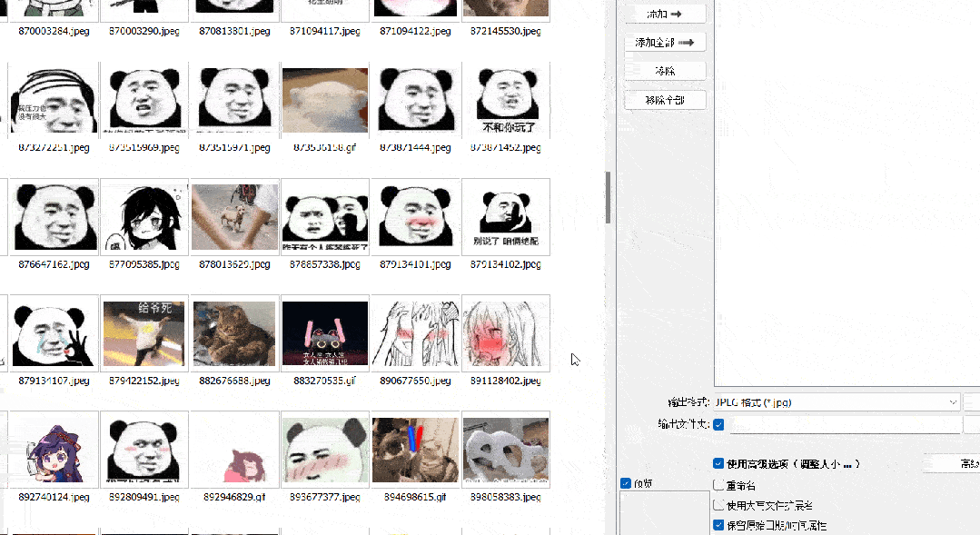Select the blushing sketch girl thumbnail 891128402
Image resolution: width=980 pixels, height=535 pixels.
tap(506, 333)
